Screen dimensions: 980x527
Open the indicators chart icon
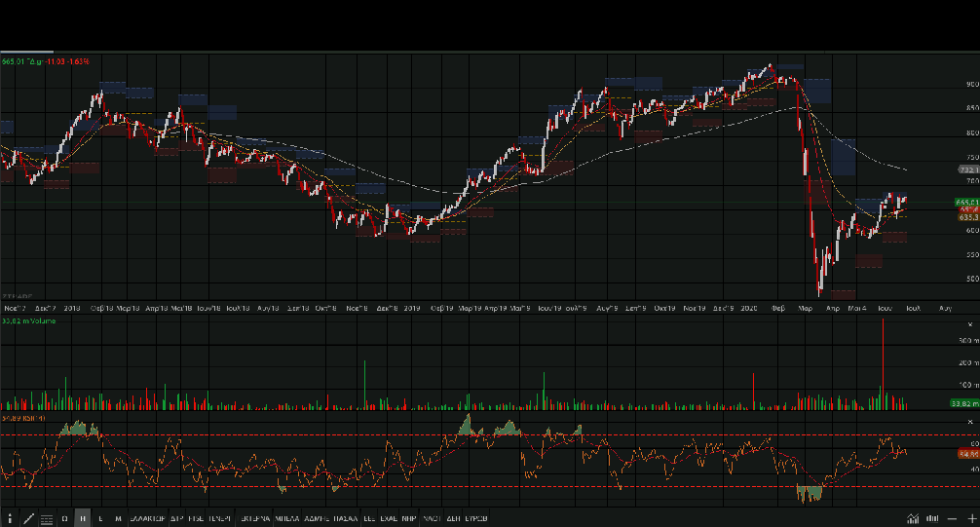point(913,518)
